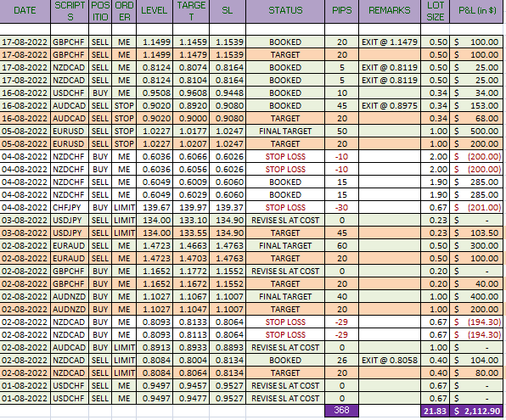Select the remark EXIT @ 1.1479
Viewport: 506px width, 420px height.
point(390,42)
